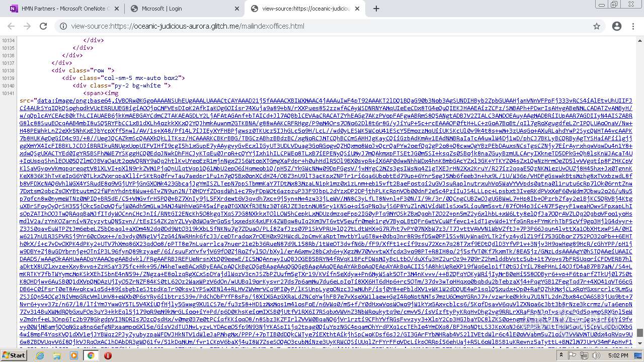Click line number 10134

coord(8,40)
